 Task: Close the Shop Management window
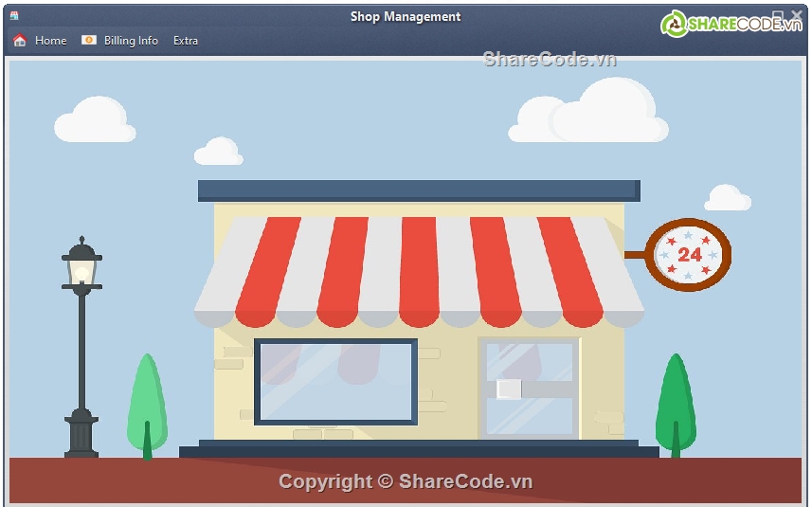796,15
